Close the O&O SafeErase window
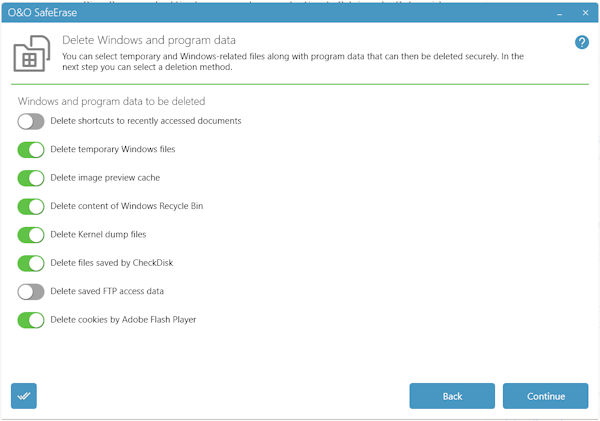 [585, 13]
